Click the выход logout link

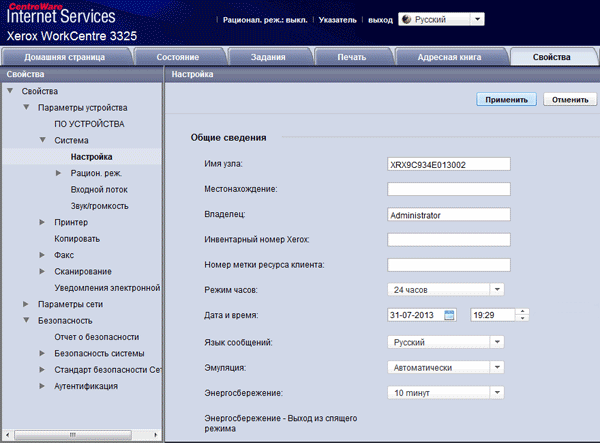click(x=380, y=20)
